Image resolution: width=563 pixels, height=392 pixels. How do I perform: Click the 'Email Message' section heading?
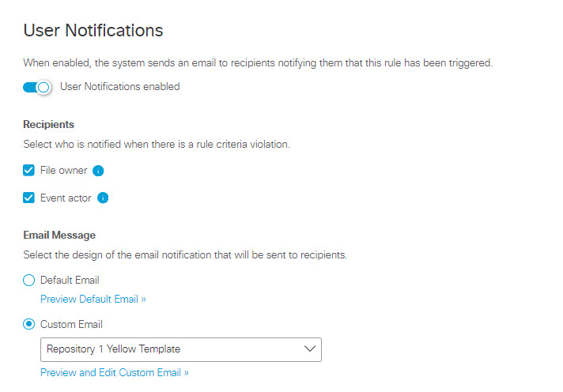point(59,236)
